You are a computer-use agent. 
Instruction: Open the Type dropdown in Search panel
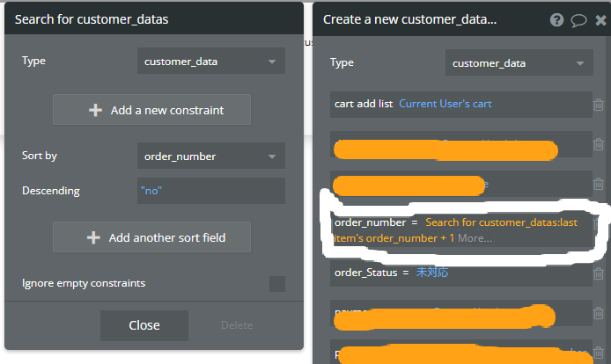211,62
